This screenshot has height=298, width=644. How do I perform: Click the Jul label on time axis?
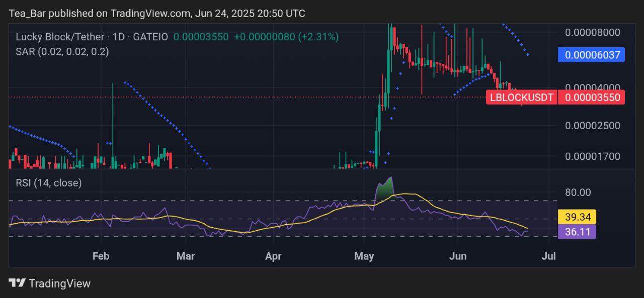tap(549, 256)
